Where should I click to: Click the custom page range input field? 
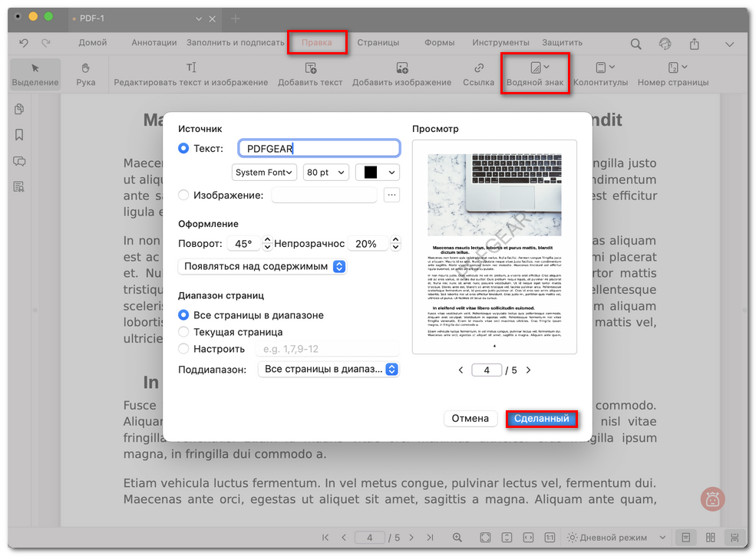(x=328, y=349)
